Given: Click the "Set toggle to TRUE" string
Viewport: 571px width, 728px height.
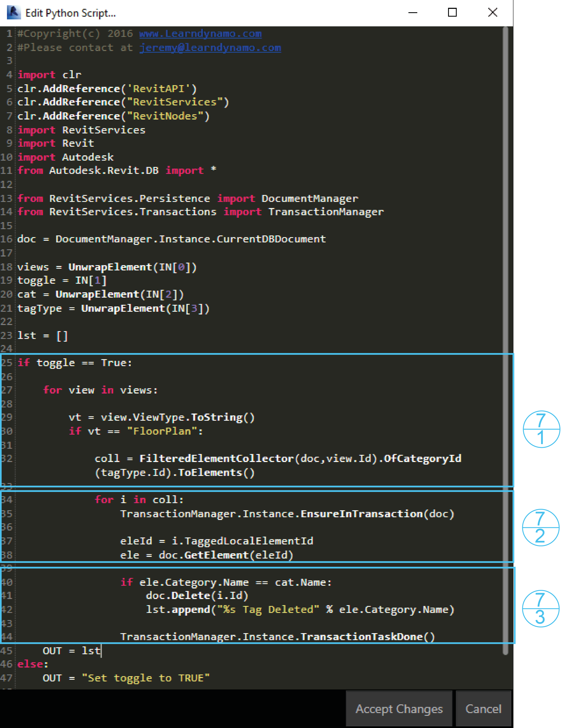Looking at the screenshot, I should pyautogui.click(x=145, y=678).
